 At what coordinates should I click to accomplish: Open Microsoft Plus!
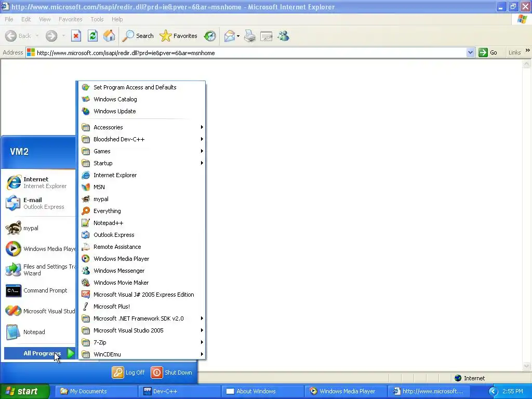point(142,307)
